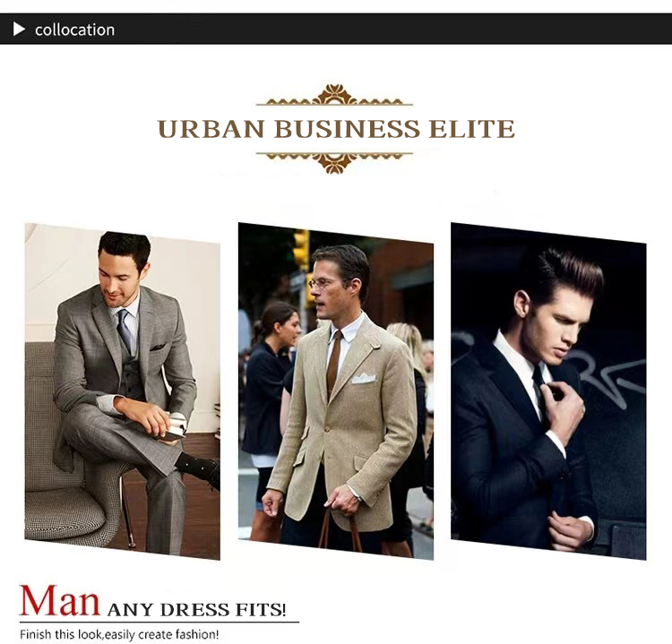This screenshot has width=672, height=644.
Task: Click the brown leather bag handles
Action: (339, 528)
